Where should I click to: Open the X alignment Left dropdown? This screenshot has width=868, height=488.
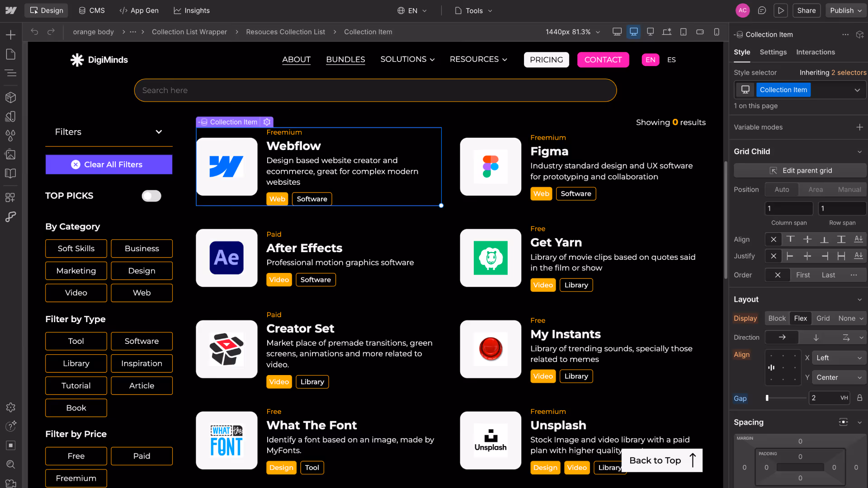click(x=839, y=358)
